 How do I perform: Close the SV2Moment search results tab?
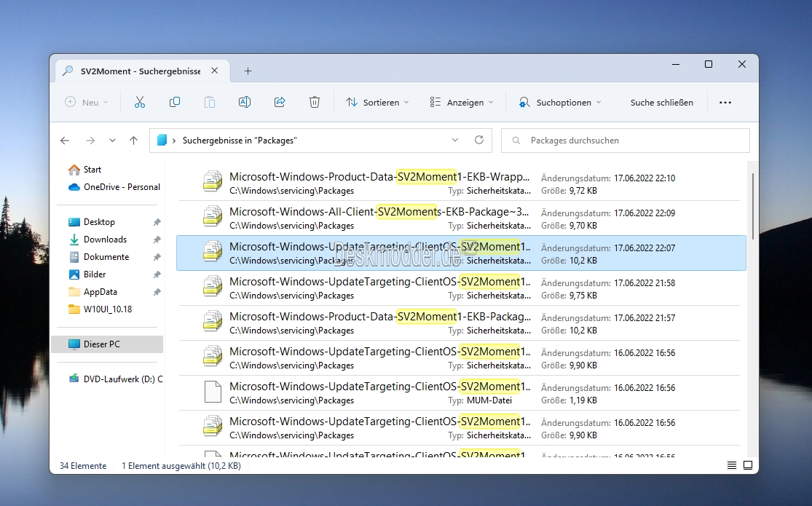pos(214,71)
